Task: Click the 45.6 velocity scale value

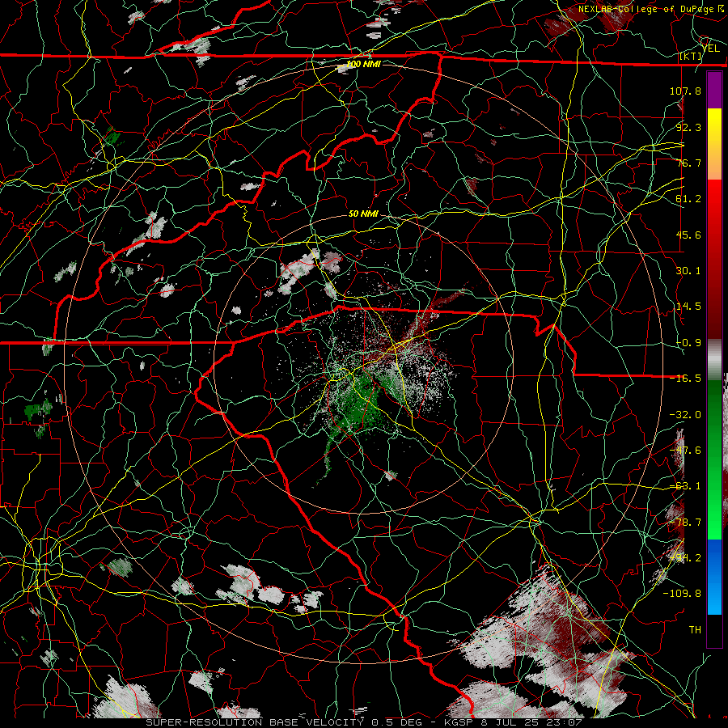Action: 688,235
